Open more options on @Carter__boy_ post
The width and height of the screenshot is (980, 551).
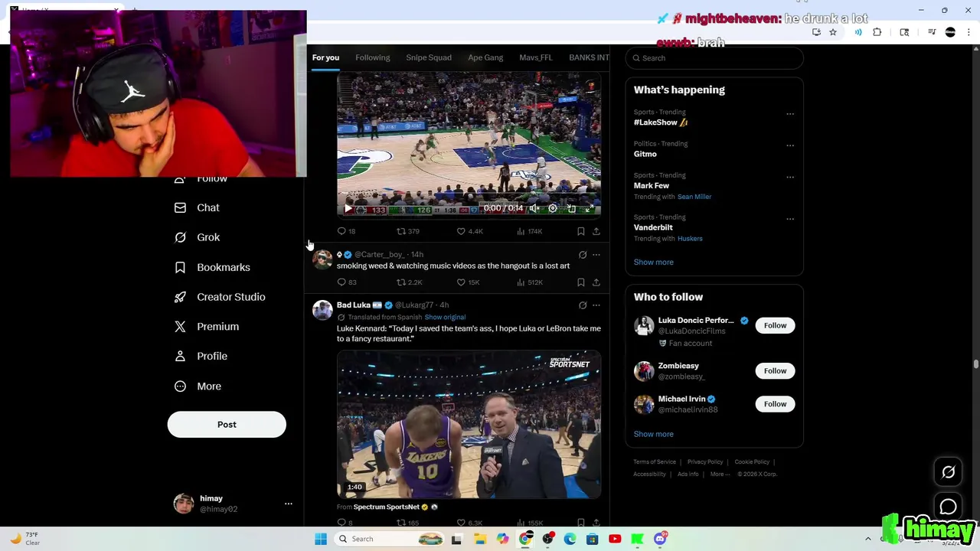click(596, 255)
